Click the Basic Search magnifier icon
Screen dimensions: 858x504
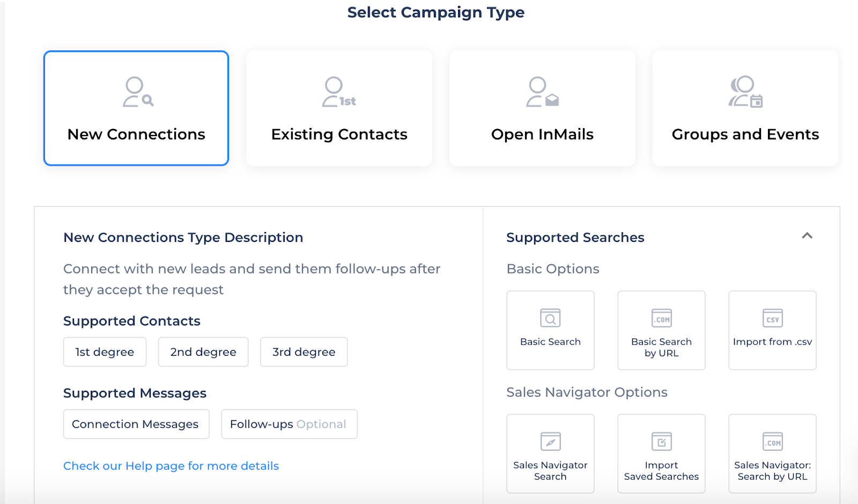(x=550, y=318)
